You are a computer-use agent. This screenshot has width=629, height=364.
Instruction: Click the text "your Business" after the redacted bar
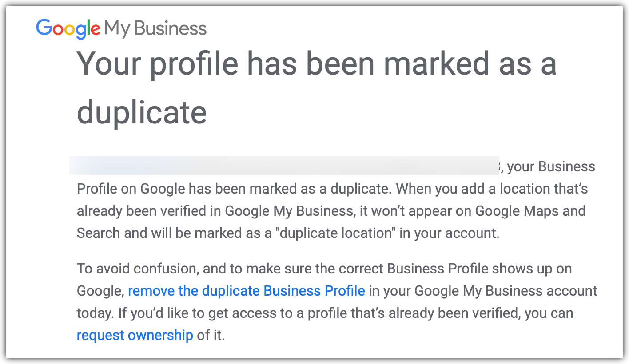tap(551, 166)
